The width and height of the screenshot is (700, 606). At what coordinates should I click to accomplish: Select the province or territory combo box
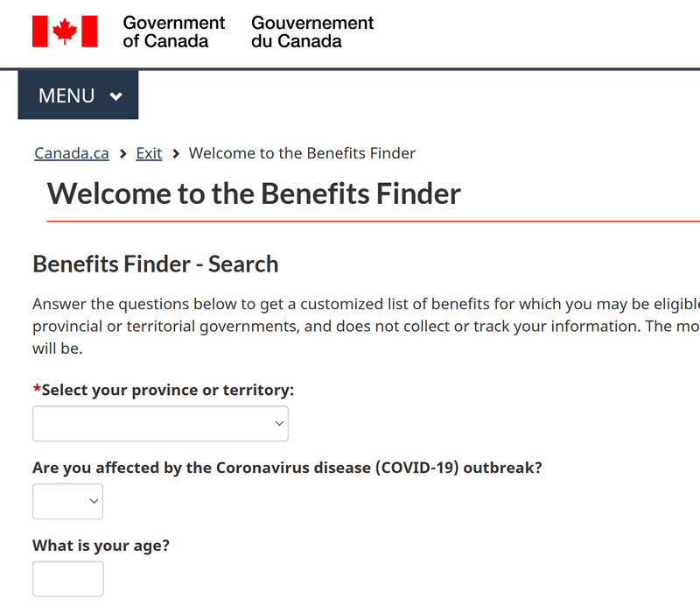click(x=160, y=423)
